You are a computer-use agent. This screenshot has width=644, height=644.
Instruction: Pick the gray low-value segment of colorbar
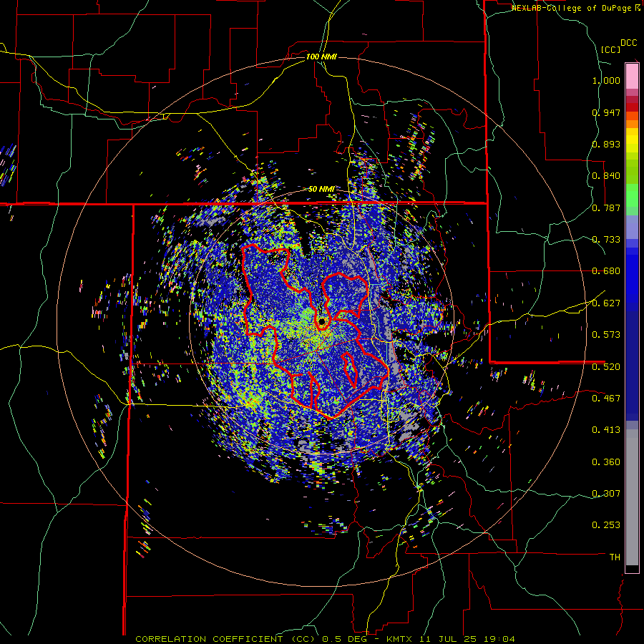tap(632, 497)
